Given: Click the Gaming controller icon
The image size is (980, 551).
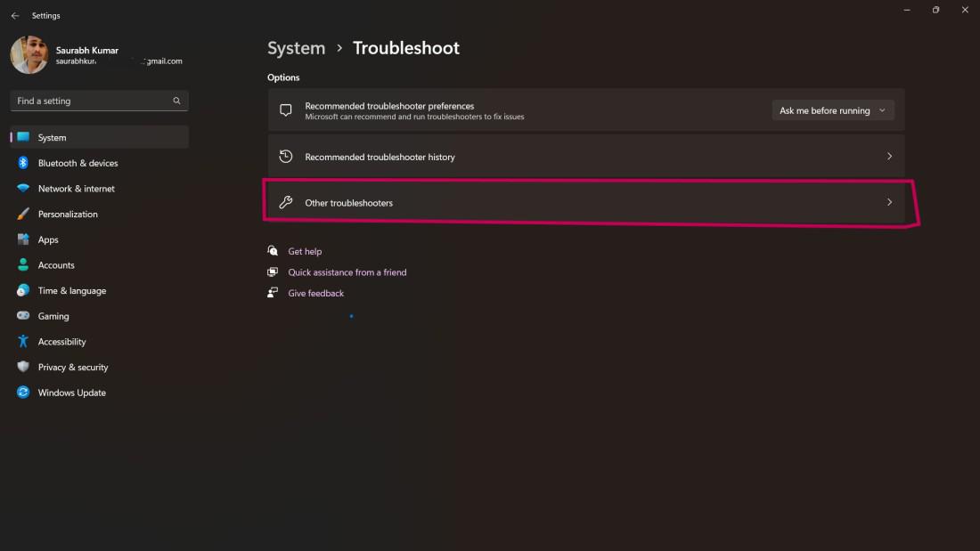Looking at the screenshot, I should [23, 316].
